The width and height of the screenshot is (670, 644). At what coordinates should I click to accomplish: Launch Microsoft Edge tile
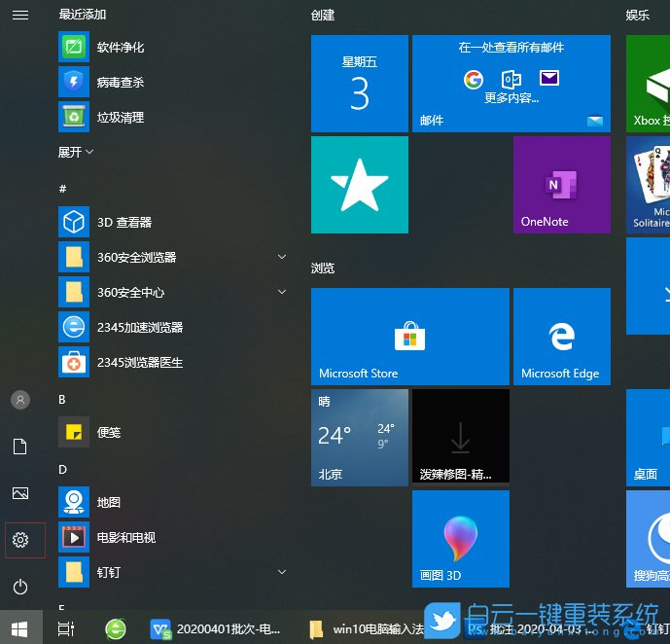click(x=561, y=337)
